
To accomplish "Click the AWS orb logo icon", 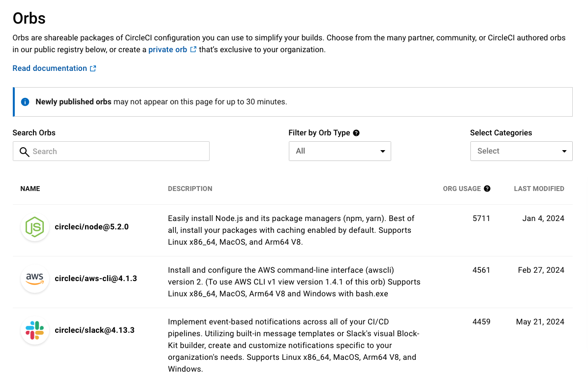I will click(35, 279).
